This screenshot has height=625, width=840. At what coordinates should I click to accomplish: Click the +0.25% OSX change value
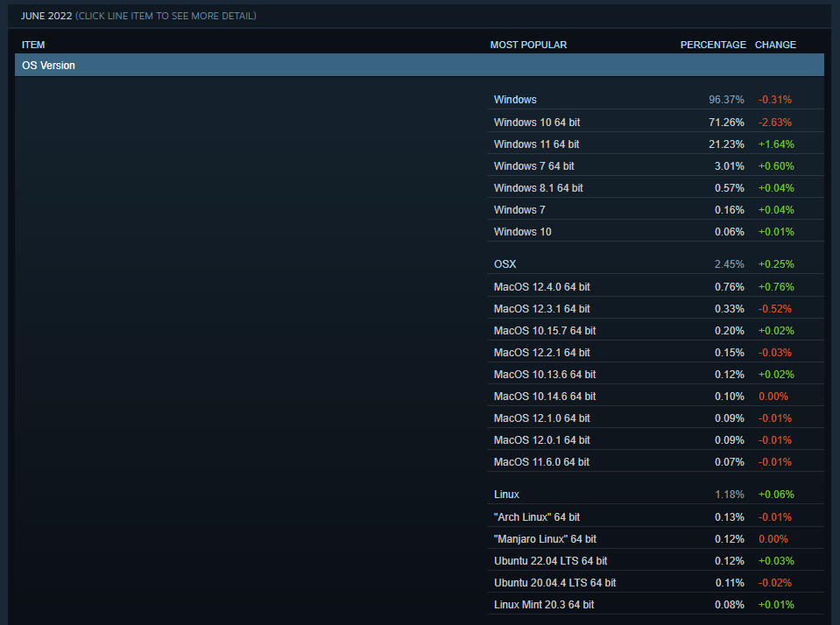tap(776, 264)
